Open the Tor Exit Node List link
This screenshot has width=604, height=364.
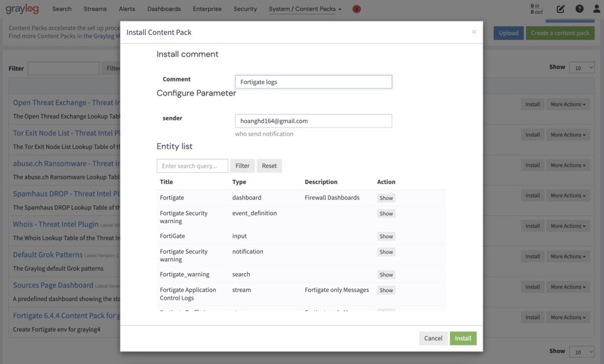point(66,133)
